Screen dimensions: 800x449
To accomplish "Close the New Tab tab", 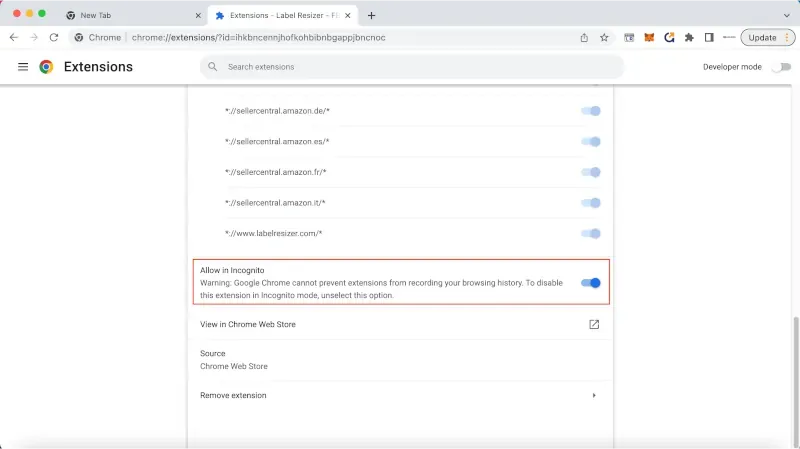I will 198,15.
